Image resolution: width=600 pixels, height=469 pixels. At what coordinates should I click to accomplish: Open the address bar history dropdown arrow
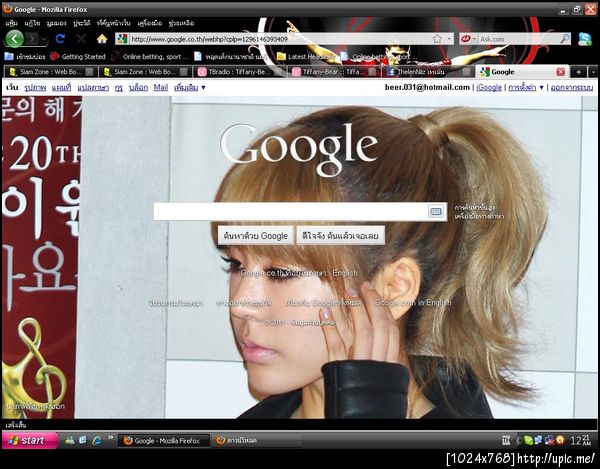pyautogui.click(x=448, y=39)
